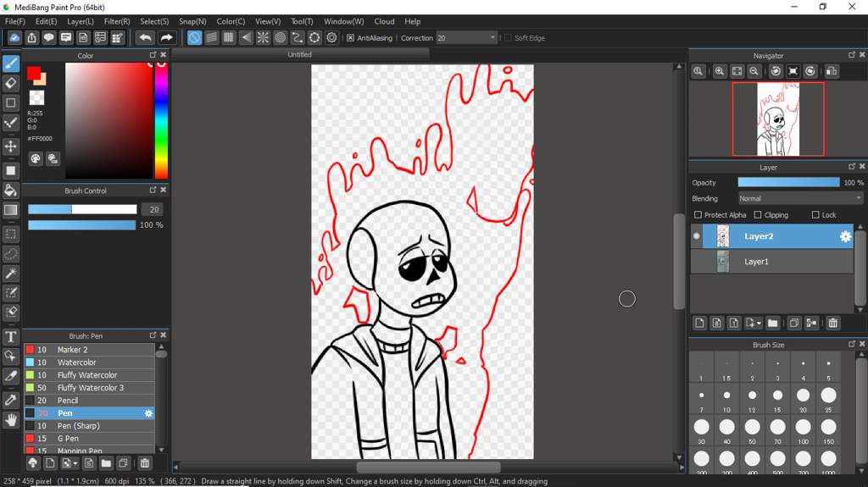The height and width of the screenshot is (487, 868).
Task: Click transparent color swatch
Action: coord(36,98)
